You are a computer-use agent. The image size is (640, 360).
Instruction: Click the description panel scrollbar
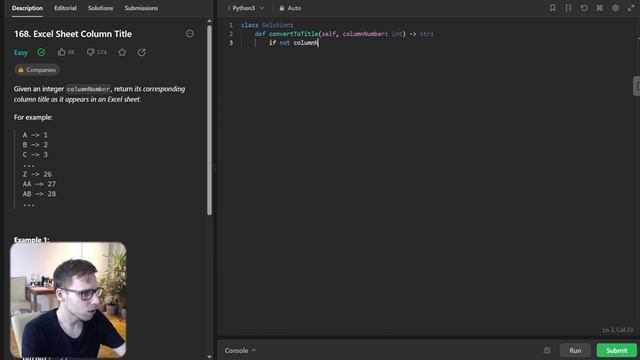(209, 120)
